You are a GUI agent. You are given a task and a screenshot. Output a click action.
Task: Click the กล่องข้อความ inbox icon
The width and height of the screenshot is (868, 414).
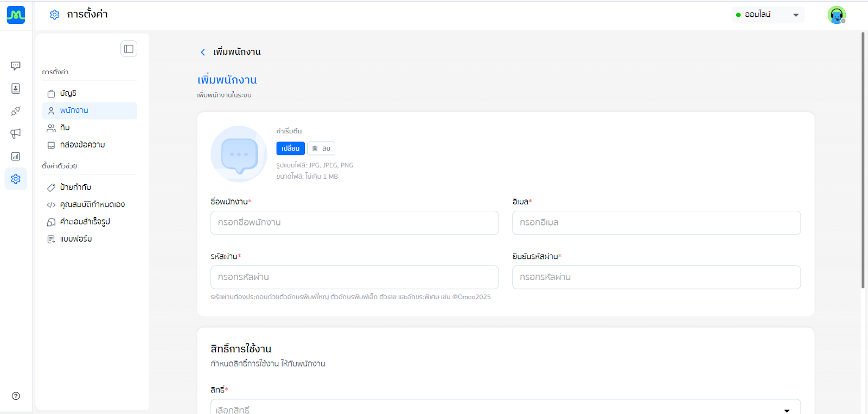click(x=51, y=145)
